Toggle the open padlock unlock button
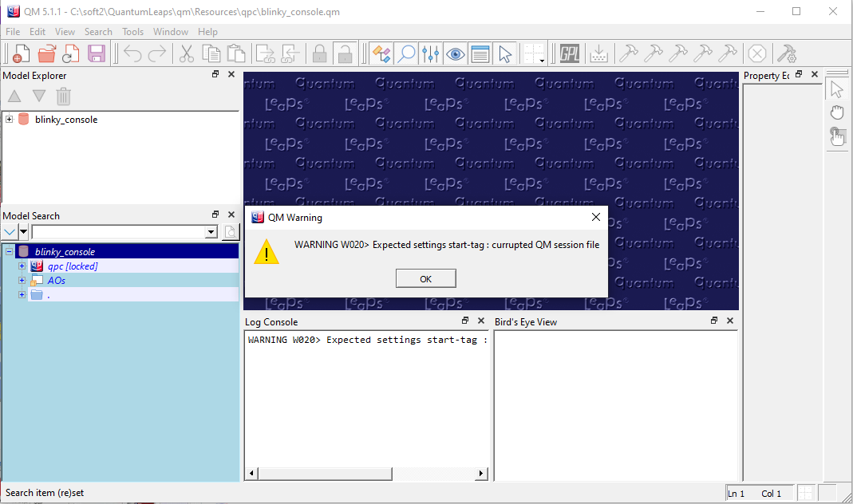Image resolution: width=853 pixels, height=504 pixels. [344, 53]
